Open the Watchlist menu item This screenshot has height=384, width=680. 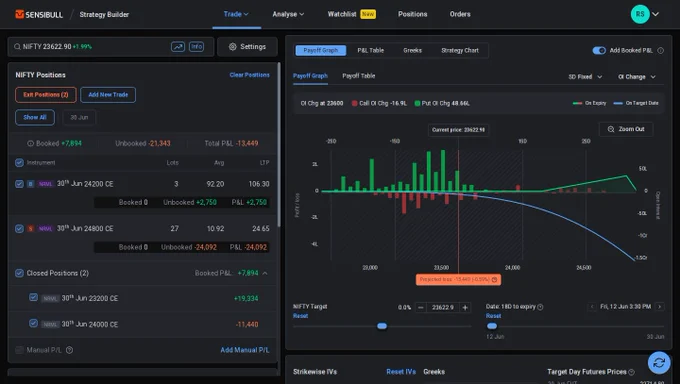[352, 14]
